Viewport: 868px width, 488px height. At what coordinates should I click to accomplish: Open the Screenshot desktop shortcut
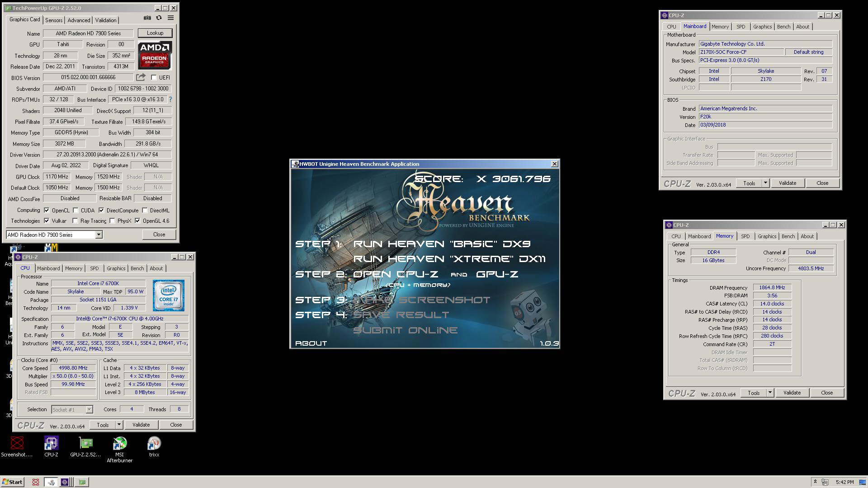pyautogui.click(x=17, y=447)
